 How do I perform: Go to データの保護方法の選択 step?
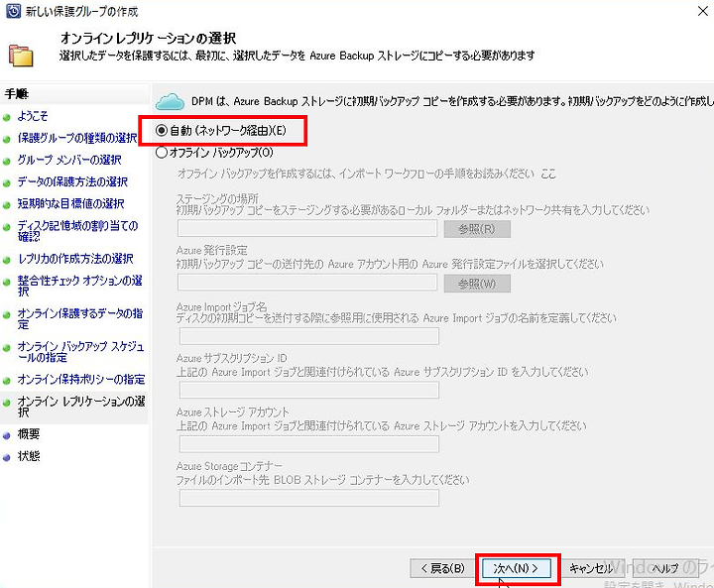(x=72, y=181)
